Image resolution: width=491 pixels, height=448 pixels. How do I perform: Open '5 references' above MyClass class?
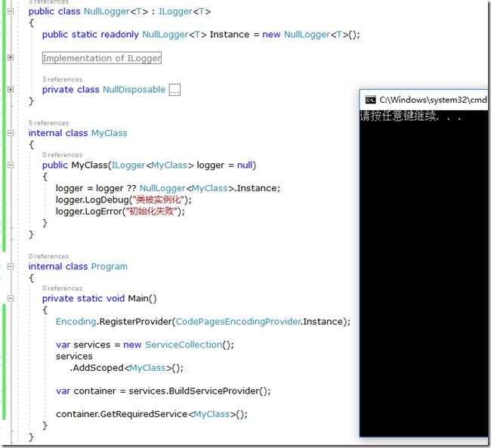click(48, 123)
